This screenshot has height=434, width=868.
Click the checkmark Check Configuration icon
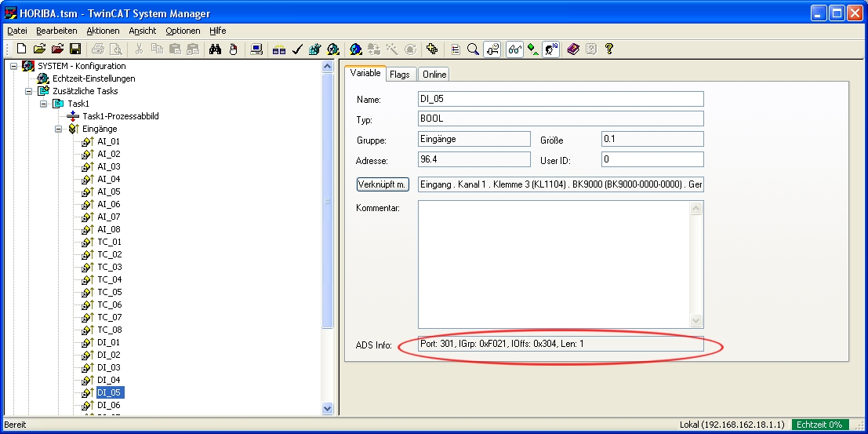pos(297,49)
